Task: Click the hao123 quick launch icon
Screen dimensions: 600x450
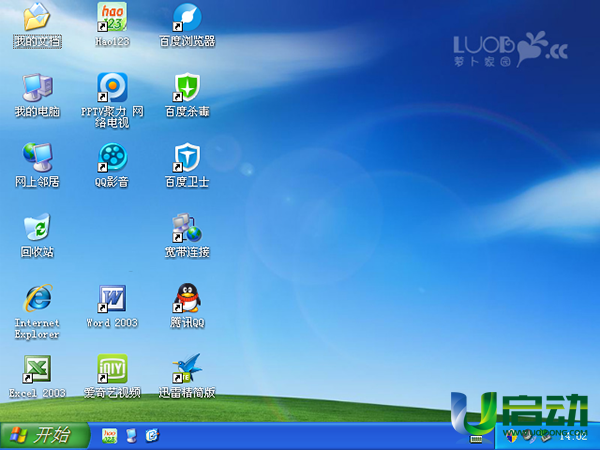Action: 110,435
